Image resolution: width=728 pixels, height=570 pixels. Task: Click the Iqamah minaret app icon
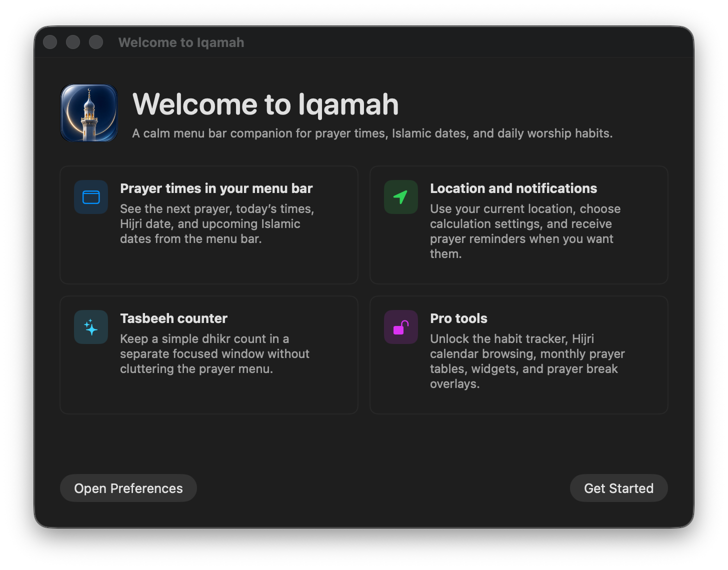(x=89, y=113)
